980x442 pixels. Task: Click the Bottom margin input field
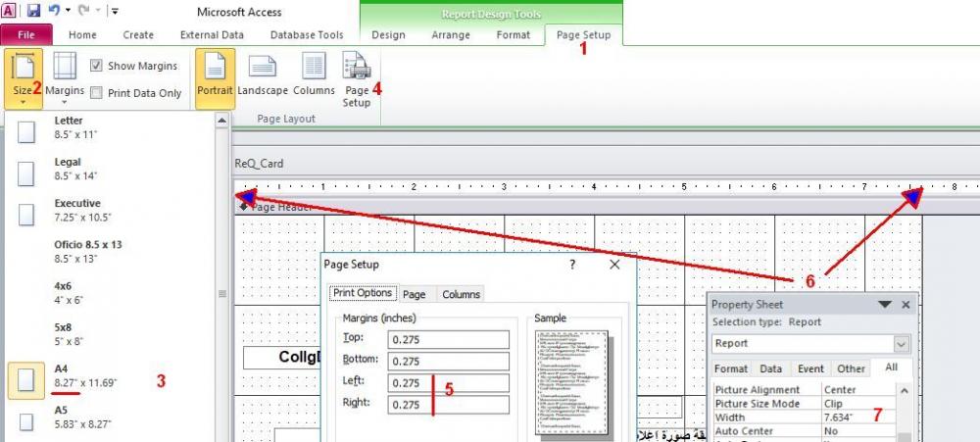(448, 362)
